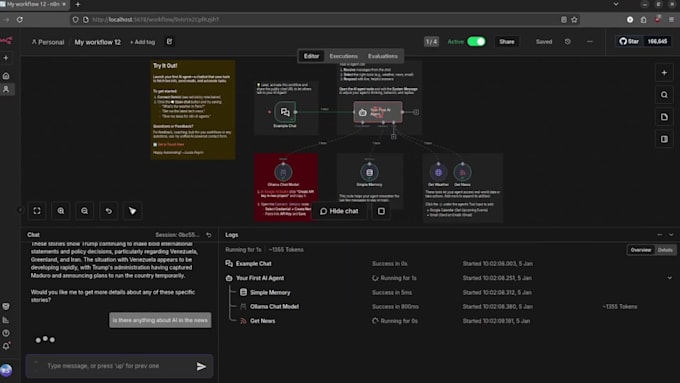Open the Personal project breadcrumb
This screenshot has height=383, width=680.
pyautogui.click(x=48, y=42)
